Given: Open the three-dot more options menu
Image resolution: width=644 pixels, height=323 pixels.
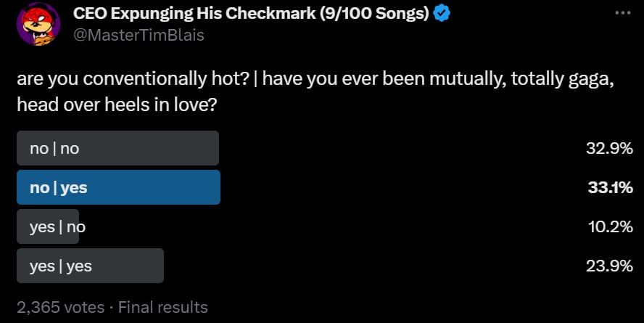Looking at the screenshot, I should 622,13.
